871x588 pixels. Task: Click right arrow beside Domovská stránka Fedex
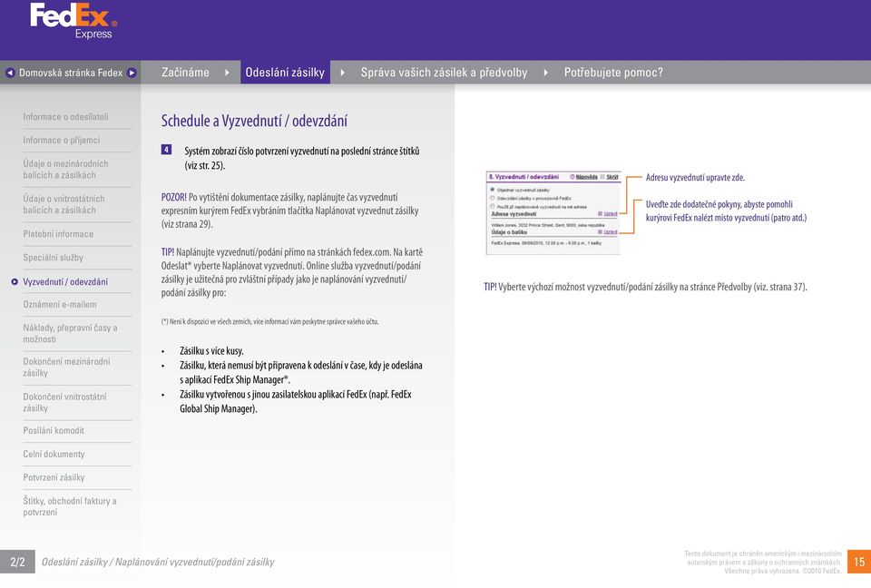coord(132,73)
